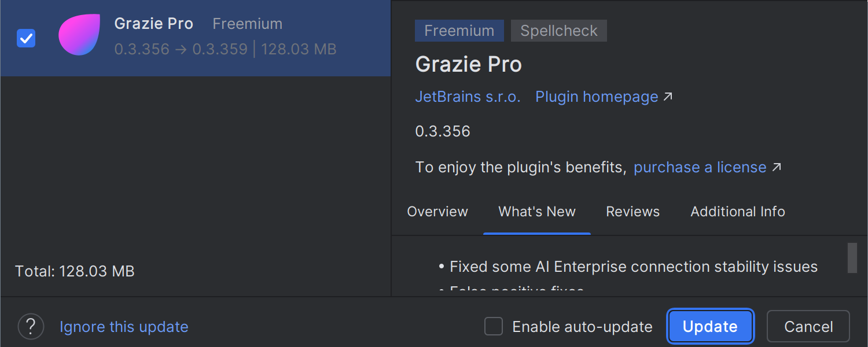The height and width of the screenshot is (347, 868).
Task: Switch to the Overview tab
Action: click(x=437, y=212)
